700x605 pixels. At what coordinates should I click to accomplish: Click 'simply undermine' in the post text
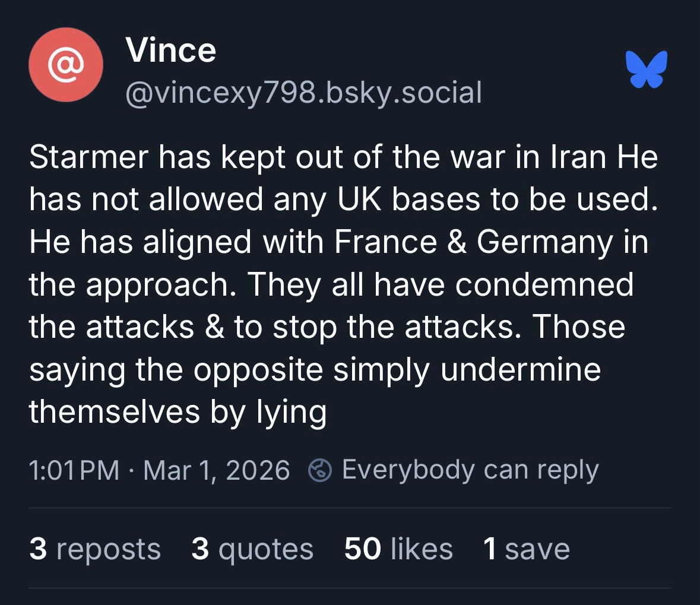[x=467, y=369]
